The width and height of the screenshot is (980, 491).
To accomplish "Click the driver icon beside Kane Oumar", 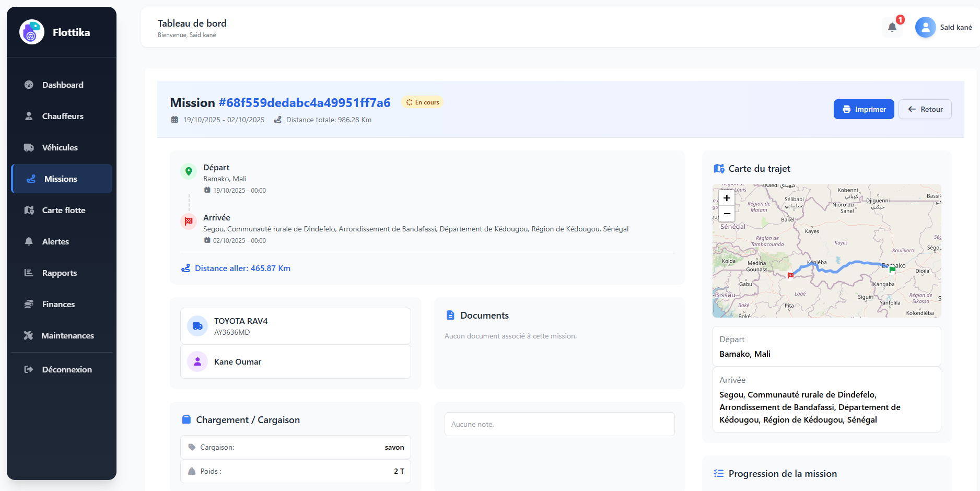I will (197, 361).
